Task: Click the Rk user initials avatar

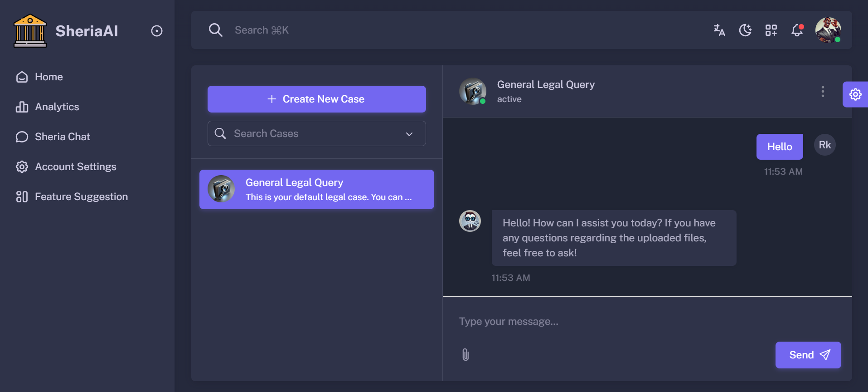Action: pos(825,145)
